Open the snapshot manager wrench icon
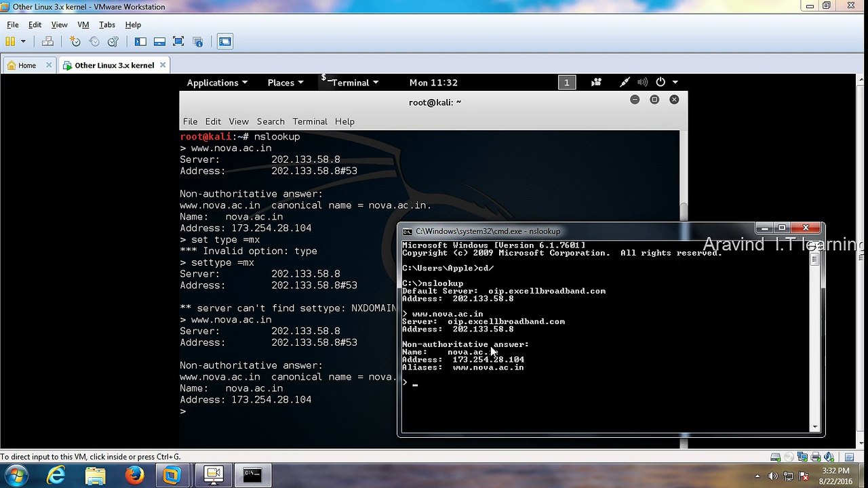 click(x=113, y=41)
